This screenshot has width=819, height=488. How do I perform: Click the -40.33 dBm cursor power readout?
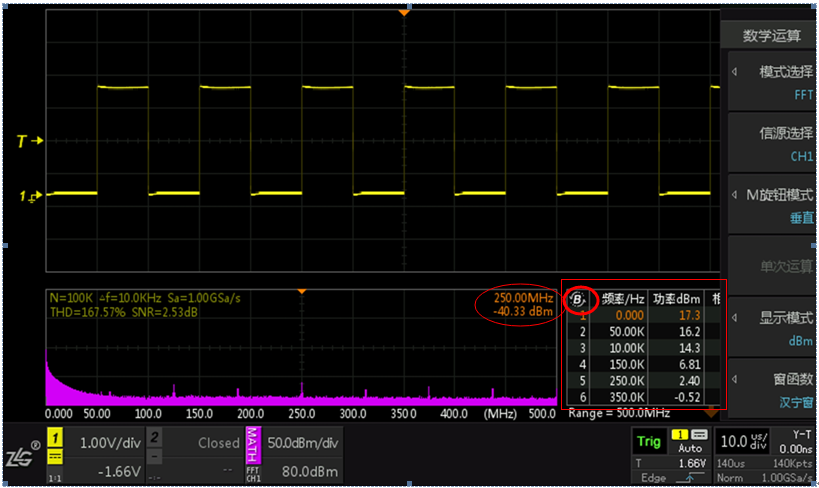pos(523,312)
